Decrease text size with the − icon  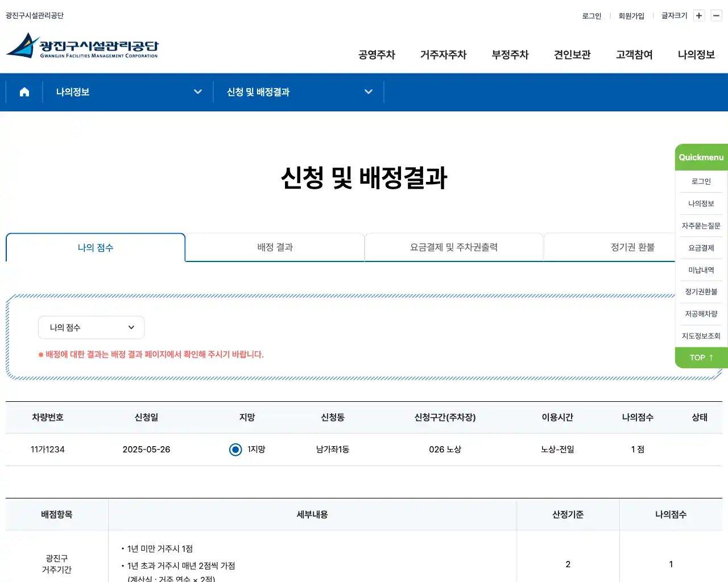coord(716,15)
